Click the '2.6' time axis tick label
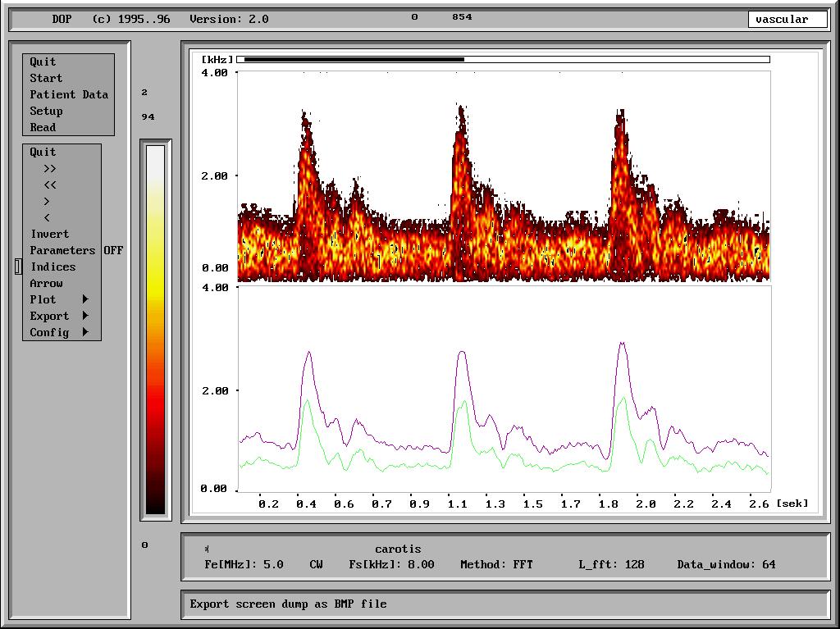Viewport: 840px width, 629px height. pos(759,504)
